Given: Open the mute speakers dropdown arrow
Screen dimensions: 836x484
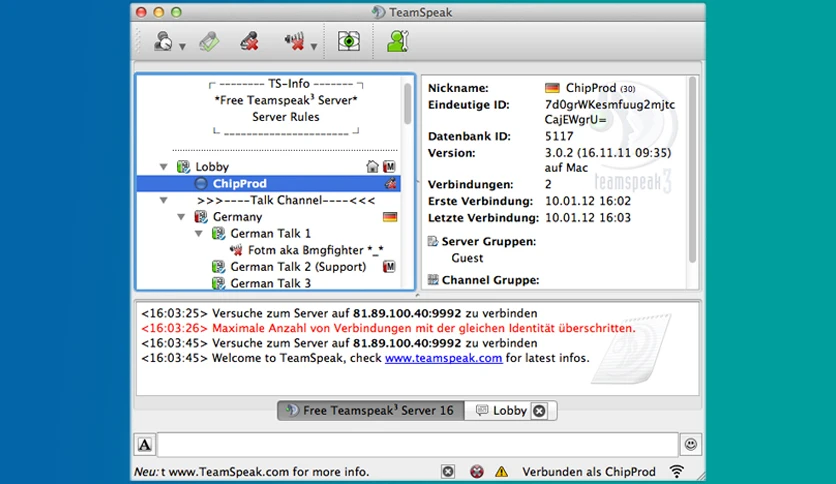Looking at the screenshot, I should point(314,47).
